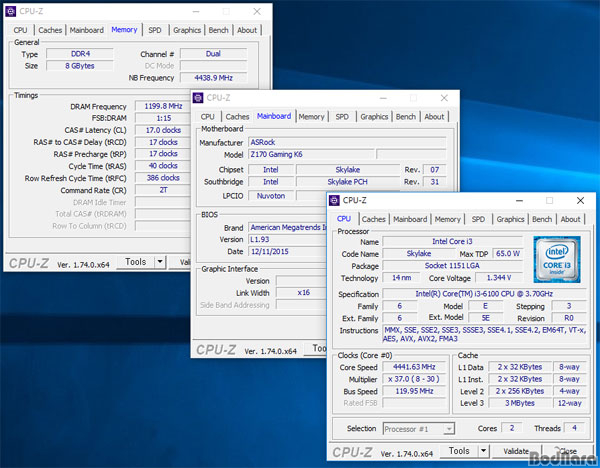This screenshot has width=600, height=468.
Task: Open Caches tab in Memory window
Action: tap(50, 30)
